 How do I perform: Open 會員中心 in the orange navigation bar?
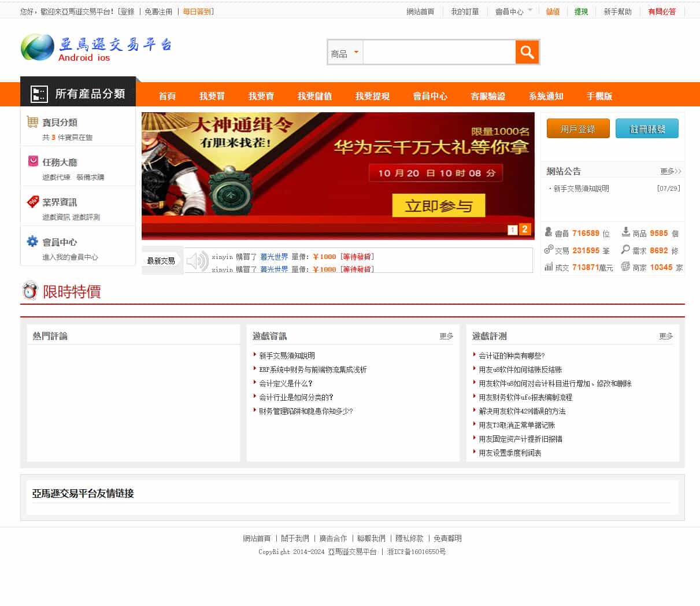(x=430, y=96)
